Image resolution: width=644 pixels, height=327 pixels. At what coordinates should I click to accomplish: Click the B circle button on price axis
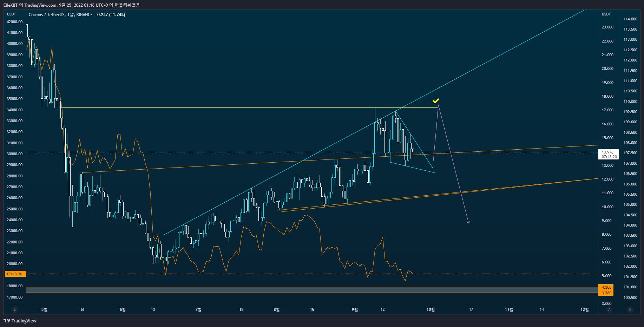coord(630,309)
